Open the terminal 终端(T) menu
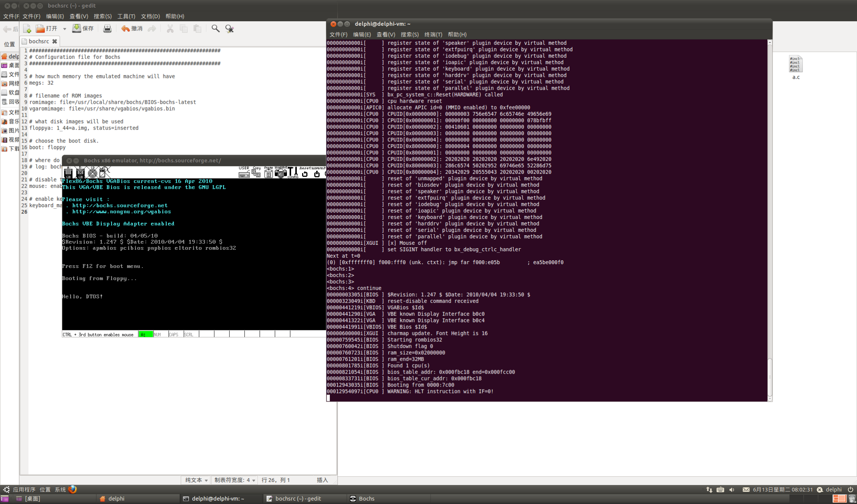Screen dimensions: 857x504 (x=433, y=34)
